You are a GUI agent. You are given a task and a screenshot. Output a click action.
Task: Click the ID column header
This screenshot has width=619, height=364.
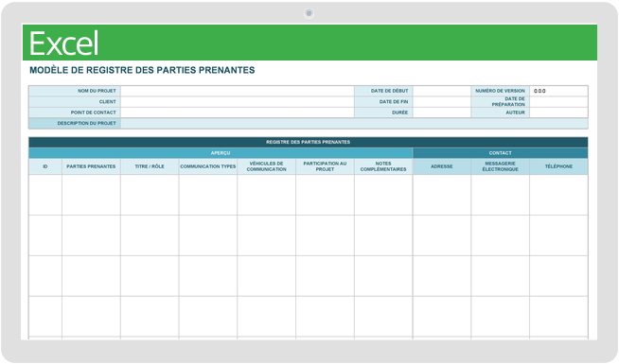coord(45,166)
